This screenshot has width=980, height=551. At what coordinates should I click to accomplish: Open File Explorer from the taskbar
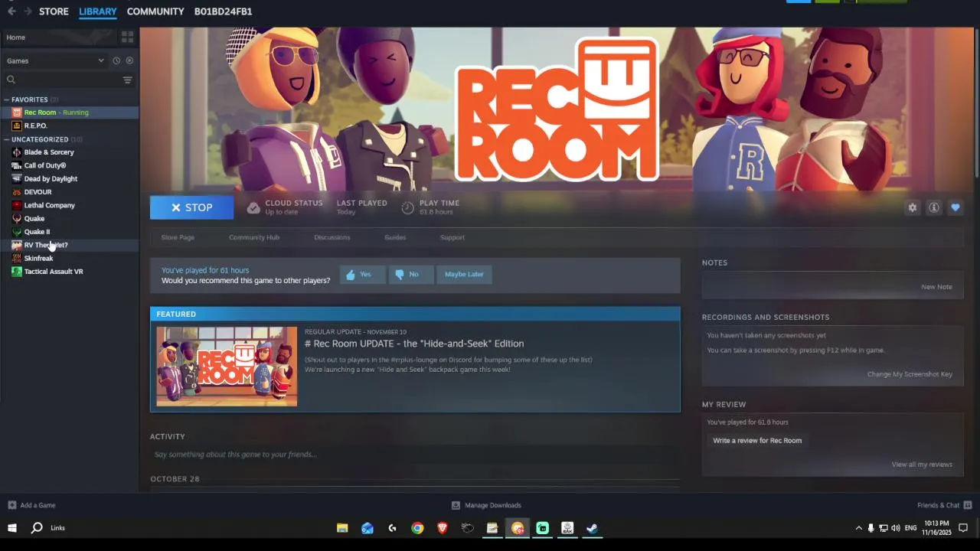(342, 528)
